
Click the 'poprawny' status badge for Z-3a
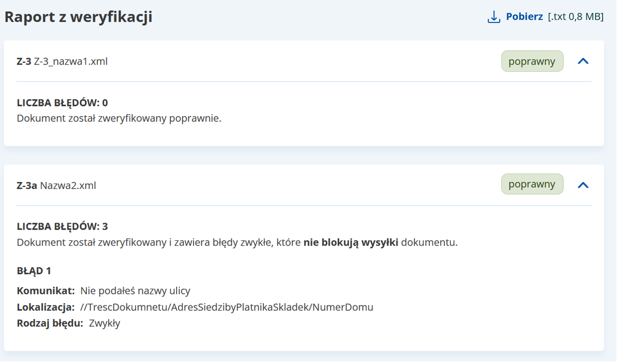point(531,184)
